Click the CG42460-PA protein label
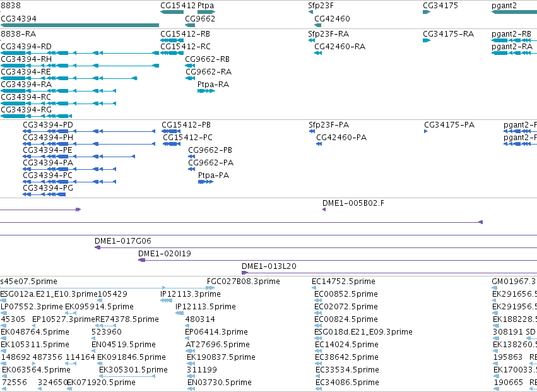Screen dimensions: 537x392 point(341,138)
